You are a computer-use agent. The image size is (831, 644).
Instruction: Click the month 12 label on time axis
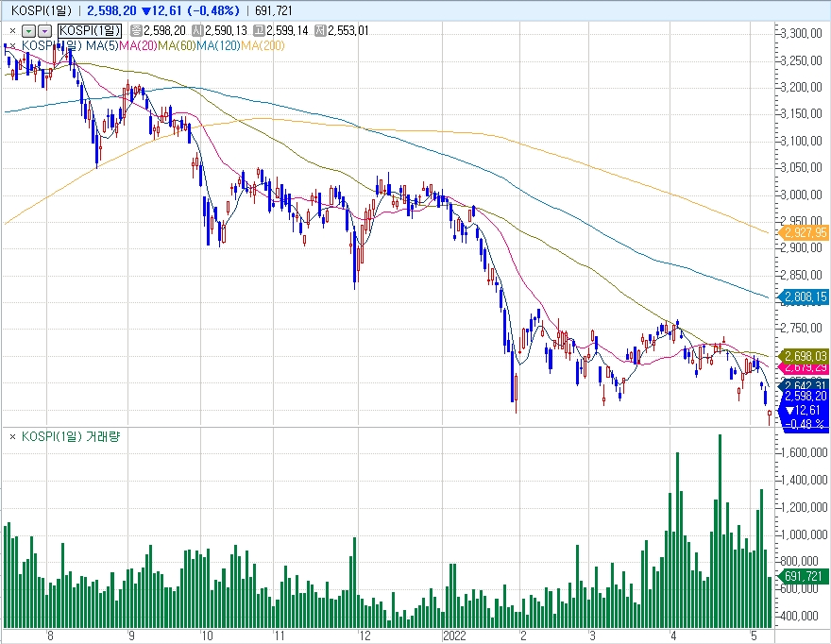(x=365, y=636)
